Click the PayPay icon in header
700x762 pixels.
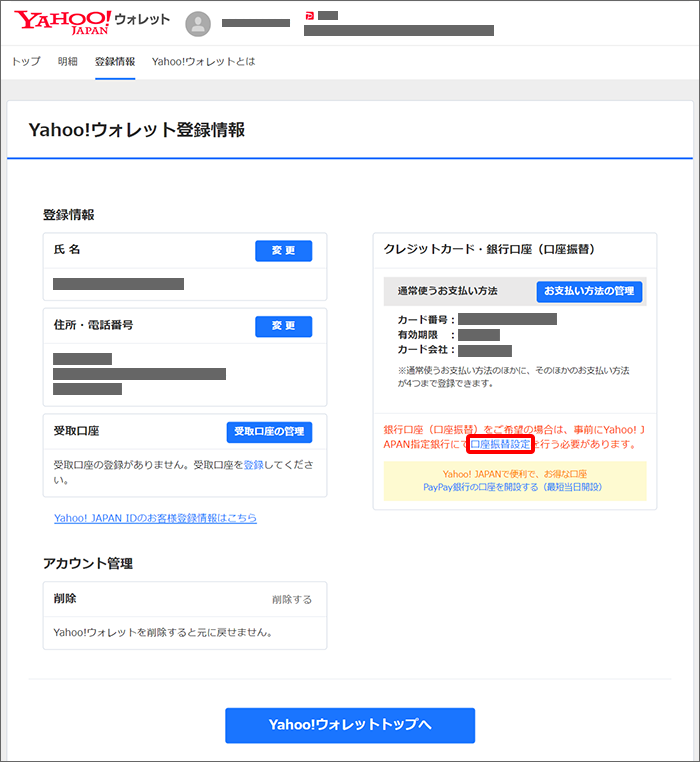pos(310,16)
